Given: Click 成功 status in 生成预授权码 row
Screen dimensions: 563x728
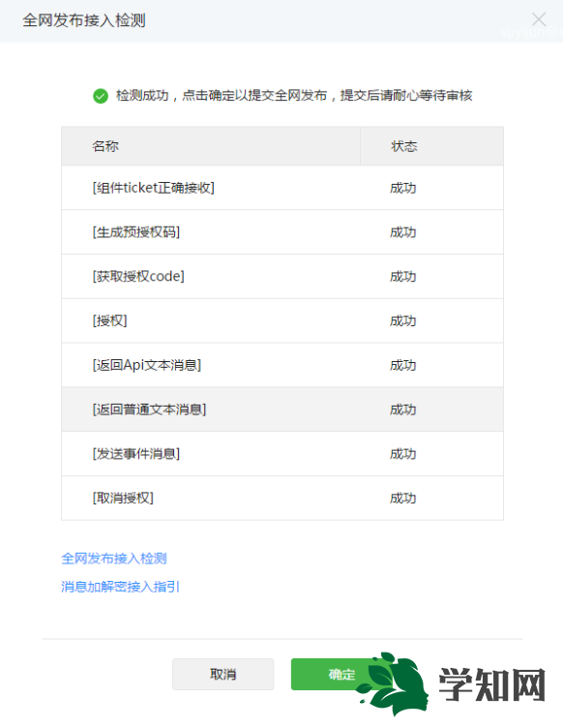Looking at the screenshot, I should [x=403, y=232].
